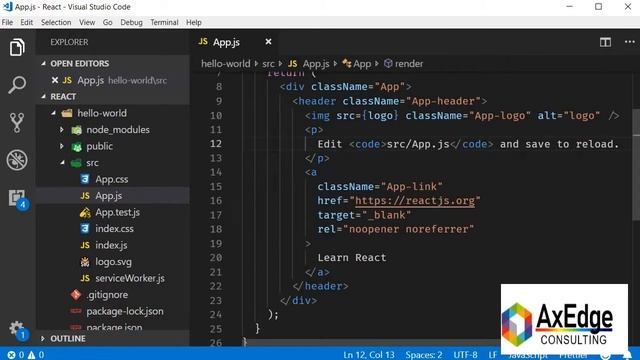640x360 pixels.
Task: Click the Explorer panel title
Action: pyautogui.click(x=69, y=42)
